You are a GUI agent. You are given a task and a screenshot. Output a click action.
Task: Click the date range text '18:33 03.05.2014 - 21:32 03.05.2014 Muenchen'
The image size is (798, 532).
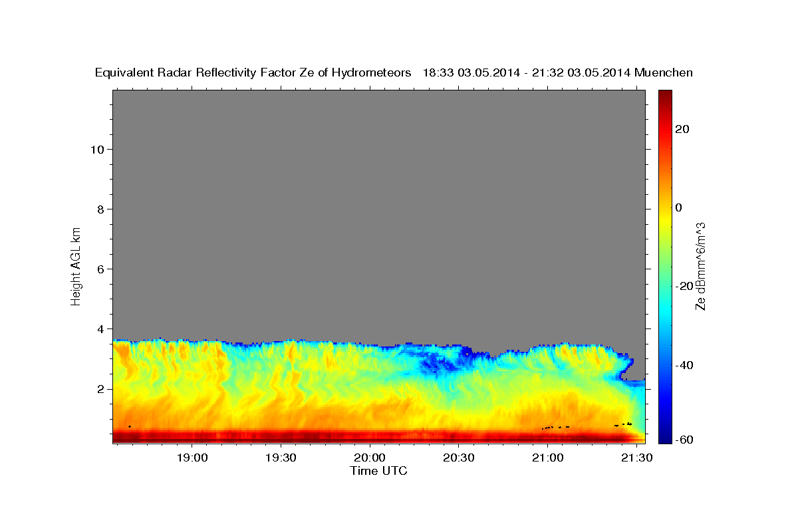point(558,73)
